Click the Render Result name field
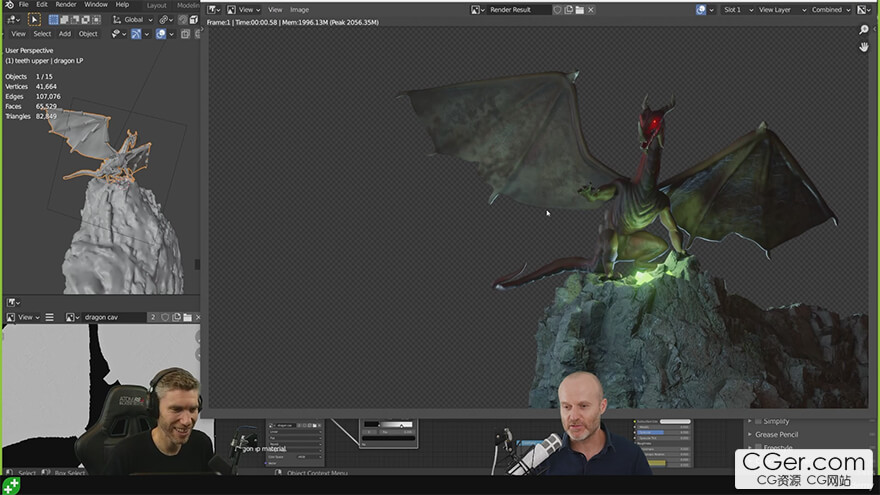880x495 pixels. click(x=519, y=10)
